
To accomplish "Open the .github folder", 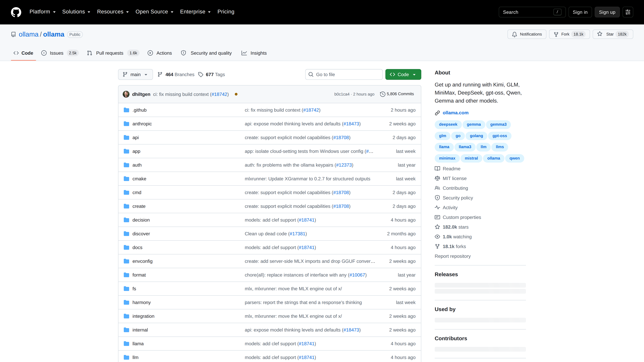I will 140,110.
